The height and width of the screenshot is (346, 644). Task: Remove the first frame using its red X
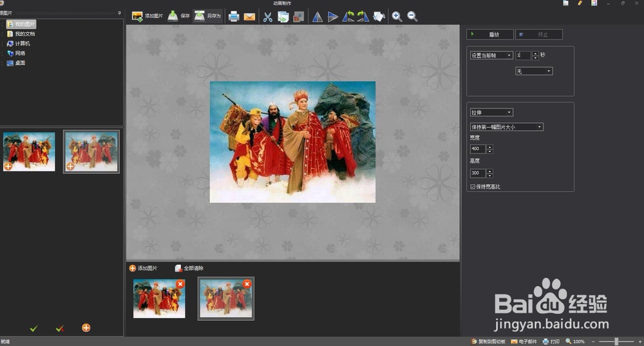coord(180,284)
